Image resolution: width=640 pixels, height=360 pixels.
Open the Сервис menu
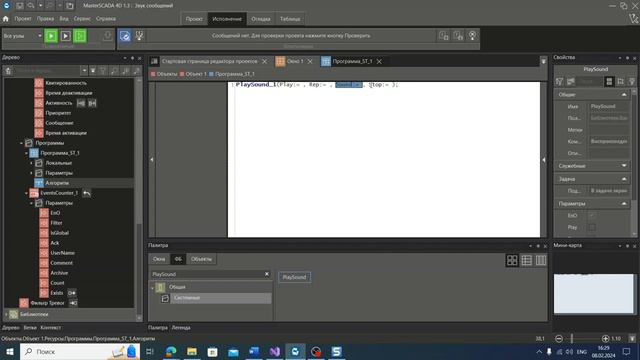tap(82, 19)
